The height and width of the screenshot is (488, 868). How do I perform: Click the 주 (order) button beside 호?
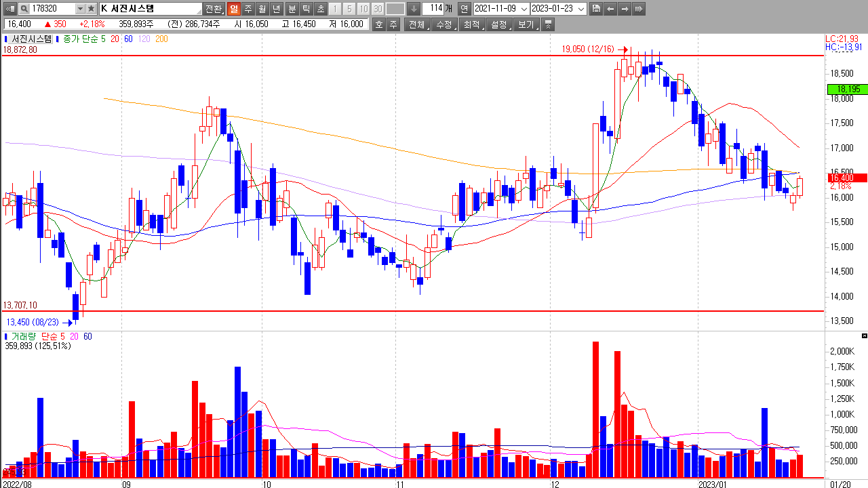click(393, 24)
